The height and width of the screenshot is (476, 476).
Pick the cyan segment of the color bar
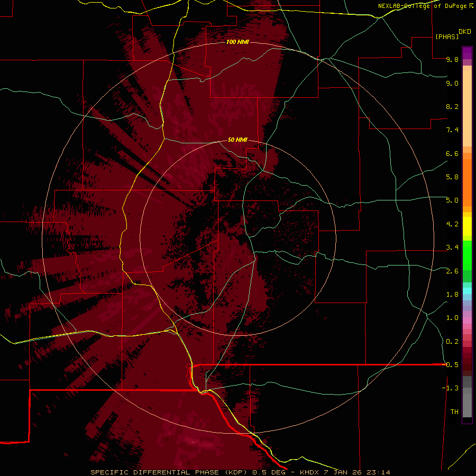pos(467,290)
